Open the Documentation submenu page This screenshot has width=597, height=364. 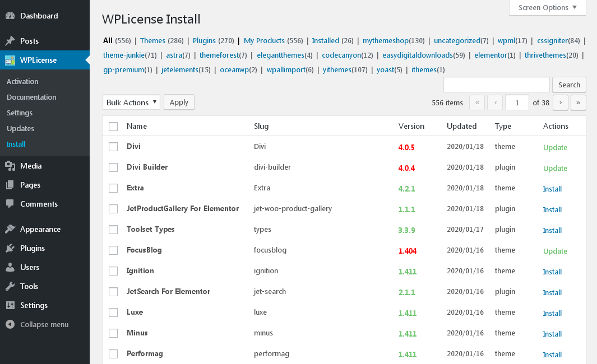coord(31,97)
